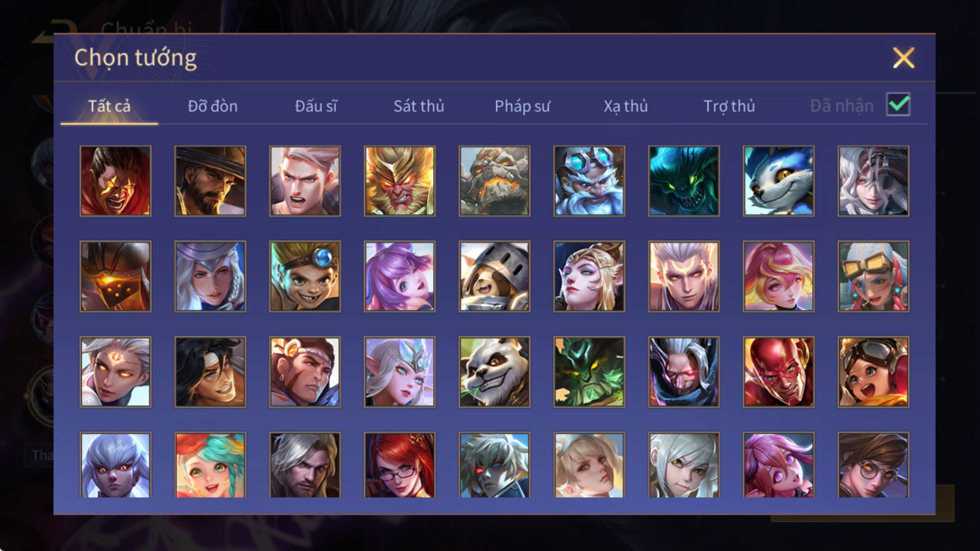
Task: Switch to the Đỡ đòn tab
Action: (213, 106)
